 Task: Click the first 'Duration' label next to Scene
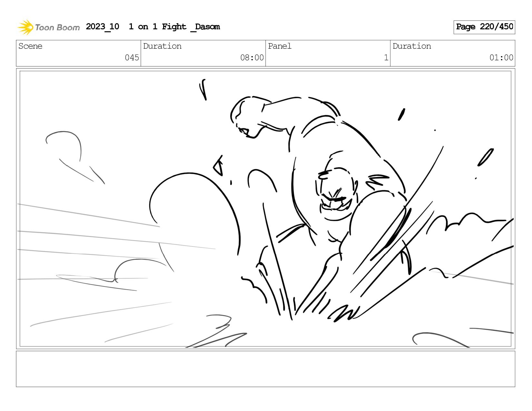tap(162, 46)
